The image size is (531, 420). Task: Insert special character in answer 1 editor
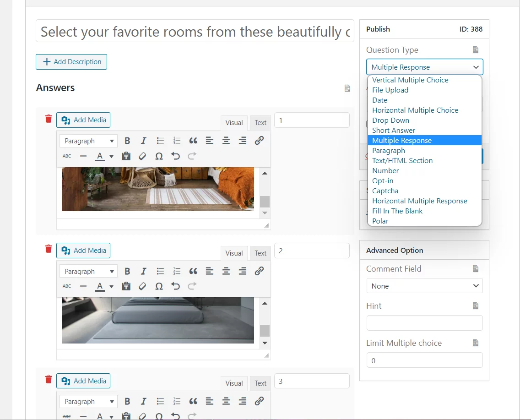point(159,156)
